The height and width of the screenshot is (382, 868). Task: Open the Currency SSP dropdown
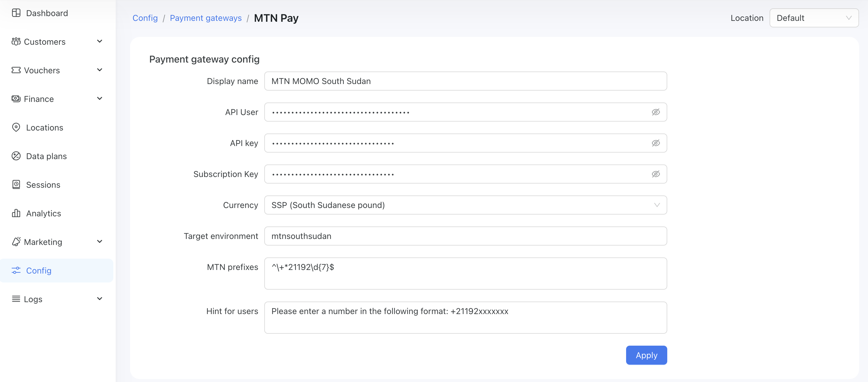(465, 205)
